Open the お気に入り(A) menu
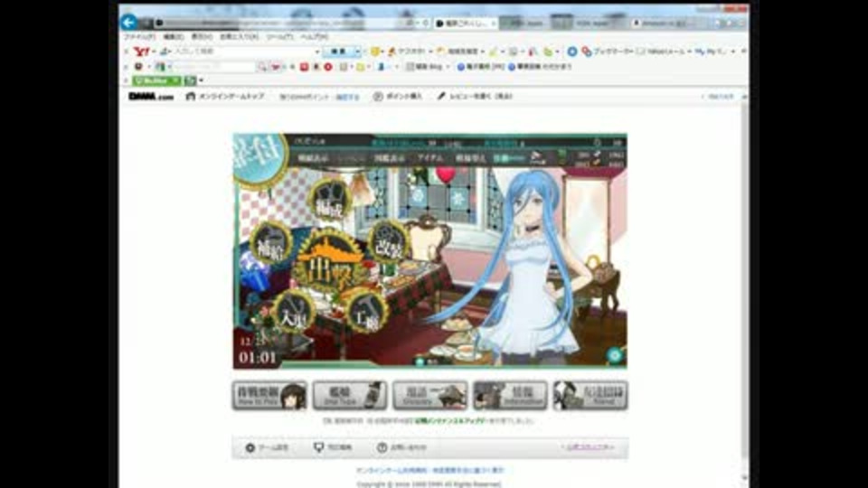 tap(239, 37)
